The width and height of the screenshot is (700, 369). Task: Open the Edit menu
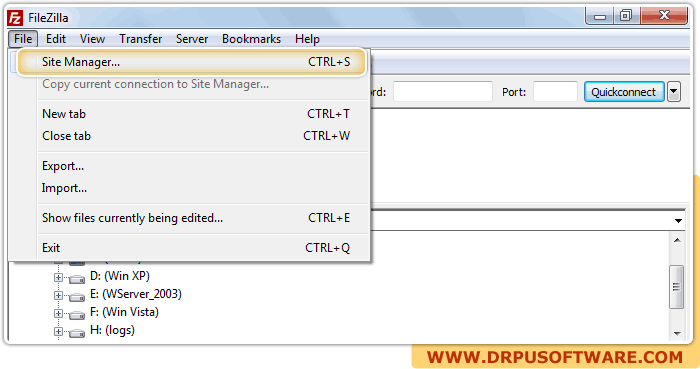coord(56,39)
